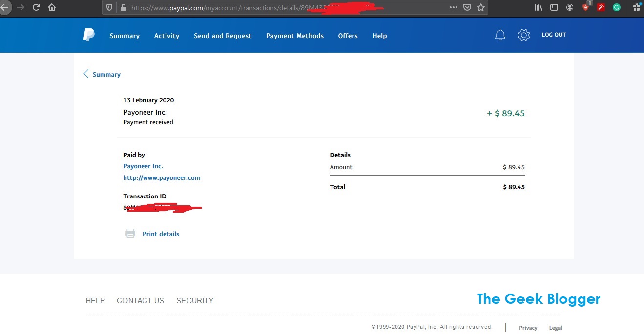Save page to Pocket icon
This screenshot has height=334, width=644.
point(467,7)
